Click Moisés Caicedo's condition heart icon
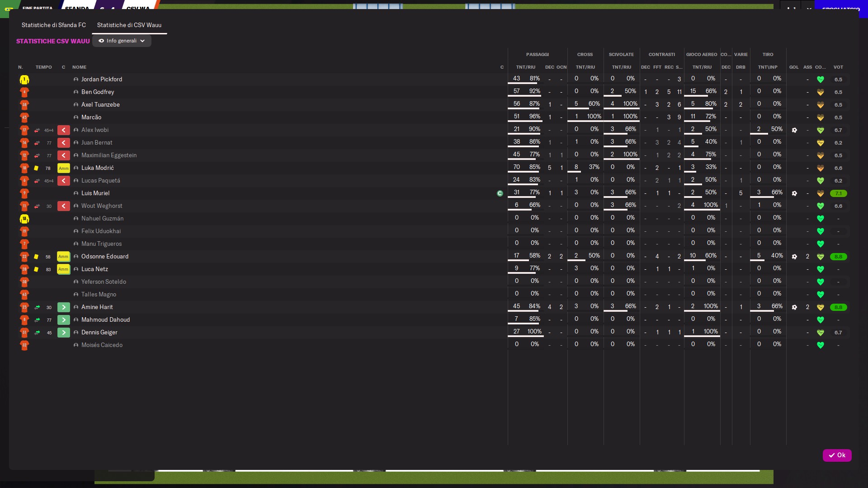The image size is (868, 488). pos(821,345)
